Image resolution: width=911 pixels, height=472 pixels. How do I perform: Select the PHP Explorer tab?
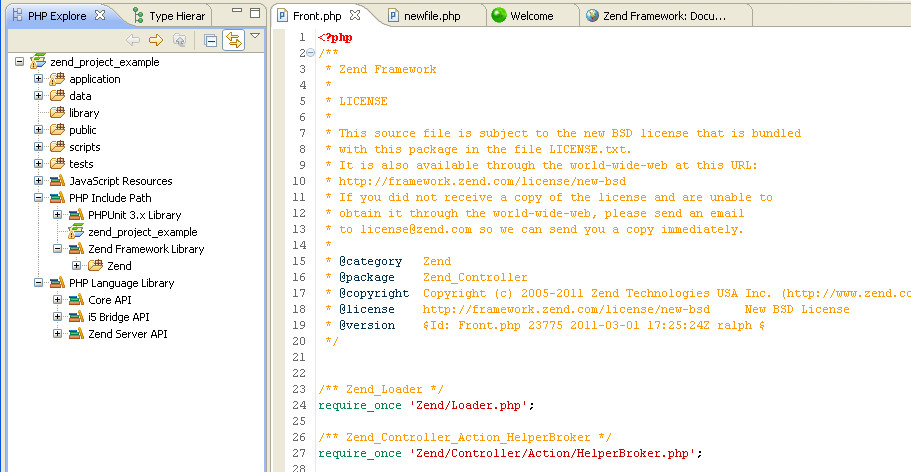click(x=58, y=16)
